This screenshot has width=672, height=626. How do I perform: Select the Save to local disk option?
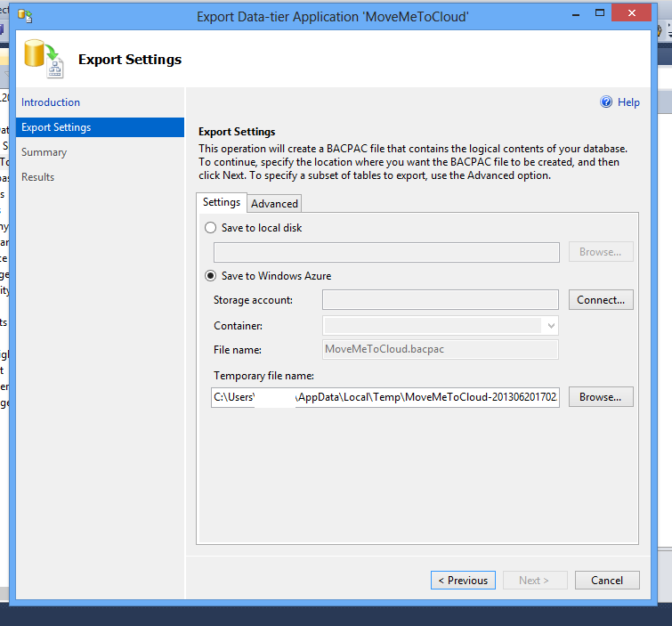tap(211, 228)
